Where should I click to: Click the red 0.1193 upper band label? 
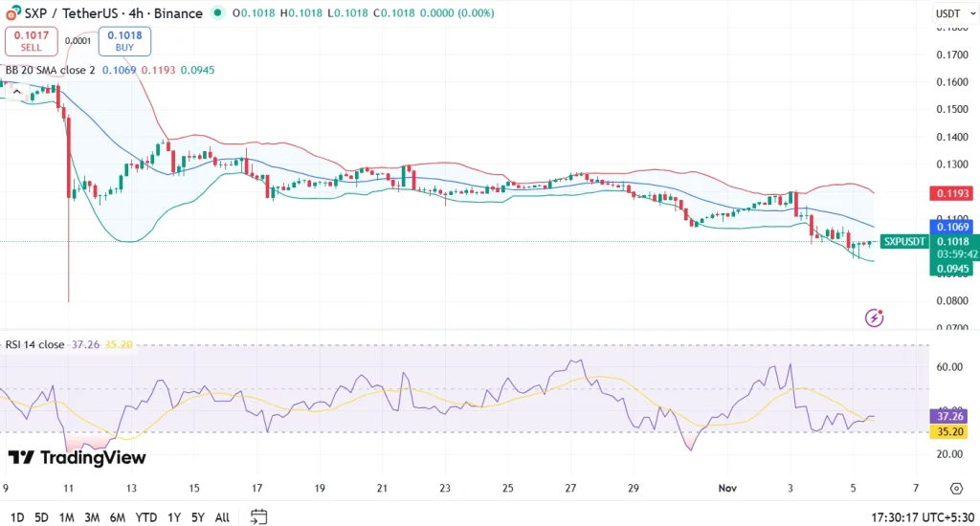(953, 193)
